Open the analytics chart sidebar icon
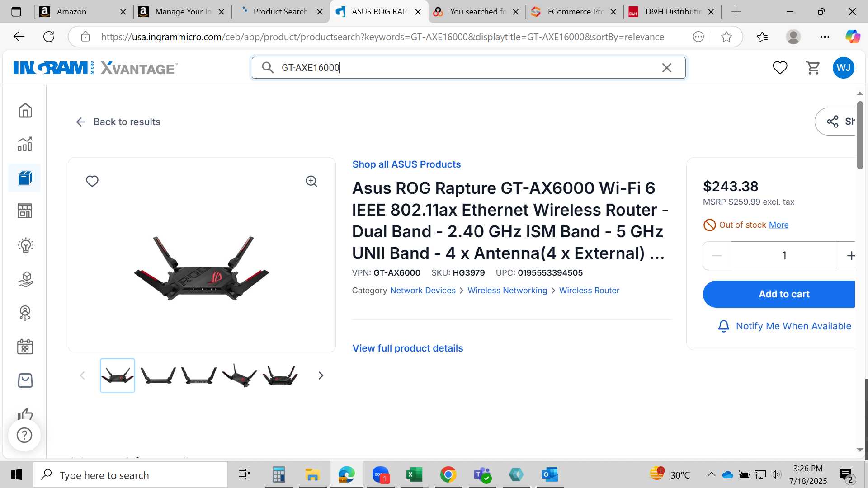Viewport: 868px width, 488px height. tap(25, 144)
